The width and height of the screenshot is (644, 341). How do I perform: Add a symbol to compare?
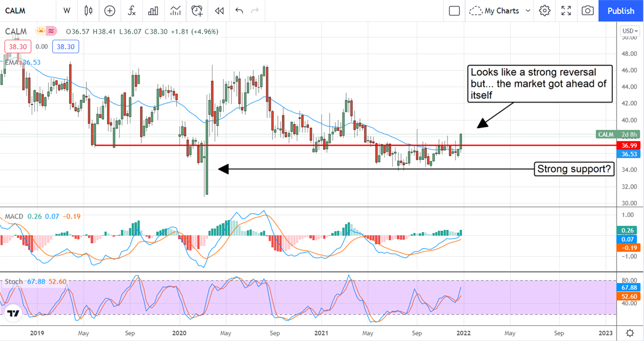(x=109, y=10)
